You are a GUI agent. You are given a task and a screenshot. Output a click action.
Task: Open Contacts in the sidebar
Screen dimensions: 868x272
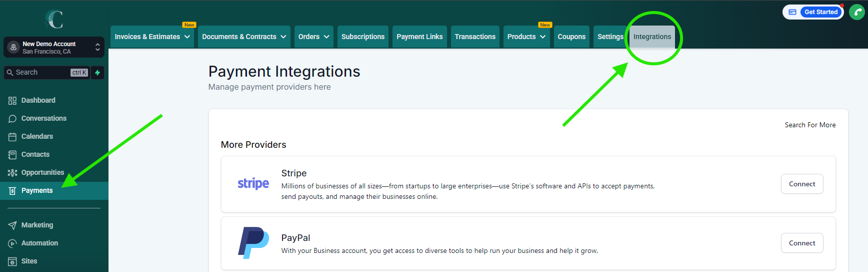coord(54,154)
